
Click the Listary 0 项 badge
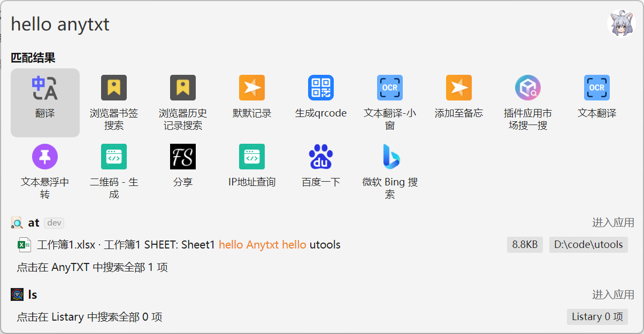(x=597, y=317)
